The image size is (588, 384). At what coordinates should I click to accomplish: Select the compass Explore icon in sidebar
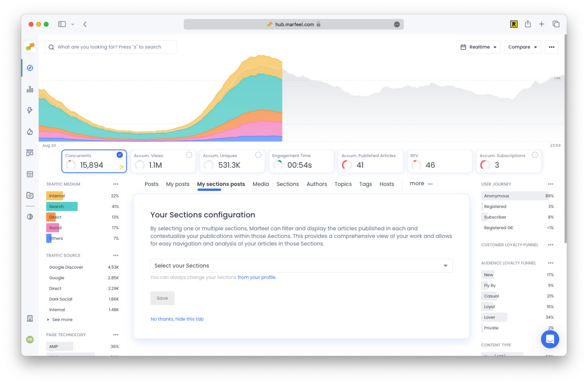(29, 68)
